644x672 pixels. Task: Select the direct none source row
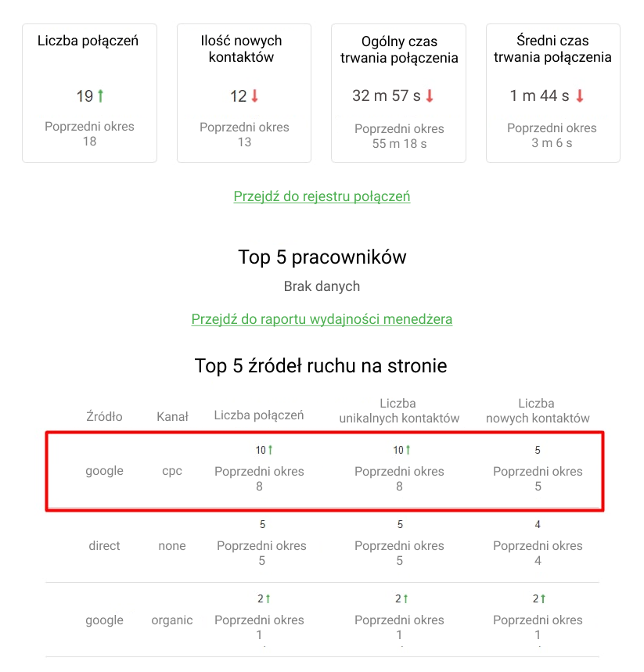tap(322, 545)
